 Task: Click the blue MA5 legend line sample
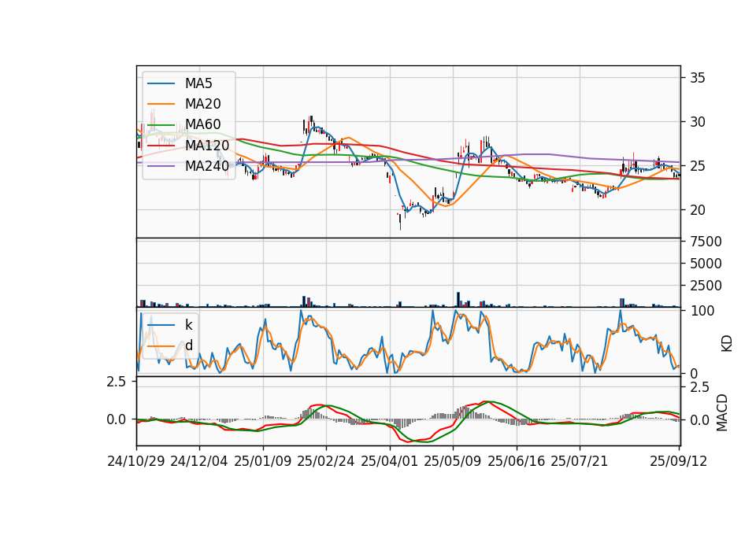tap(161, 83)
